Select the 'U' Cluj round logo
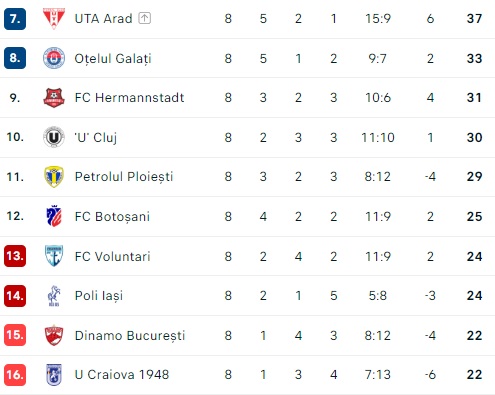 54,137
